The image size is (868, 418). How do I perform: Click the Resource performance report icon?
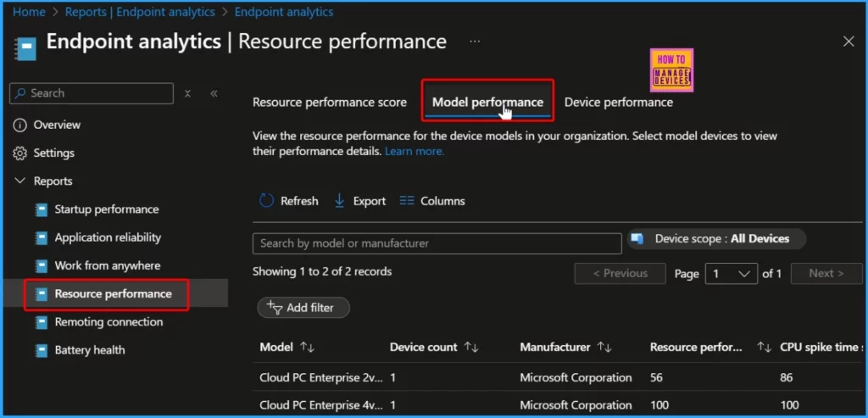click(42, 294)
